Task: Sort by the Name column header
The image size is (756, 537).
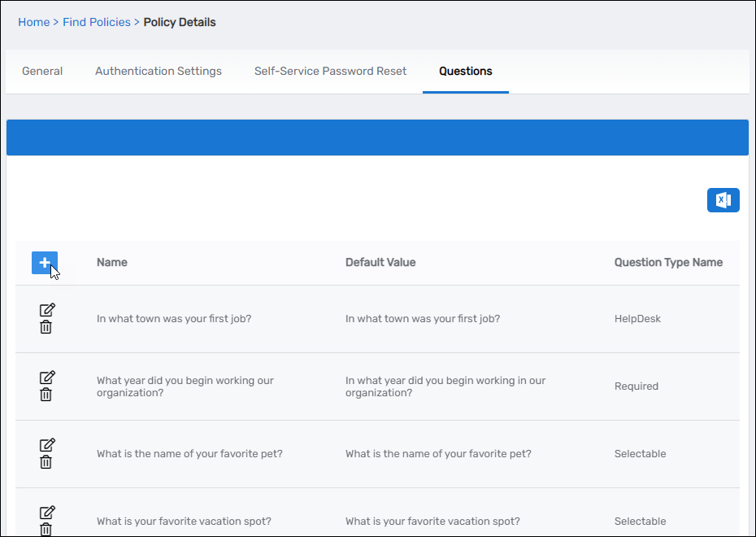Action: (x=112, y=263)
